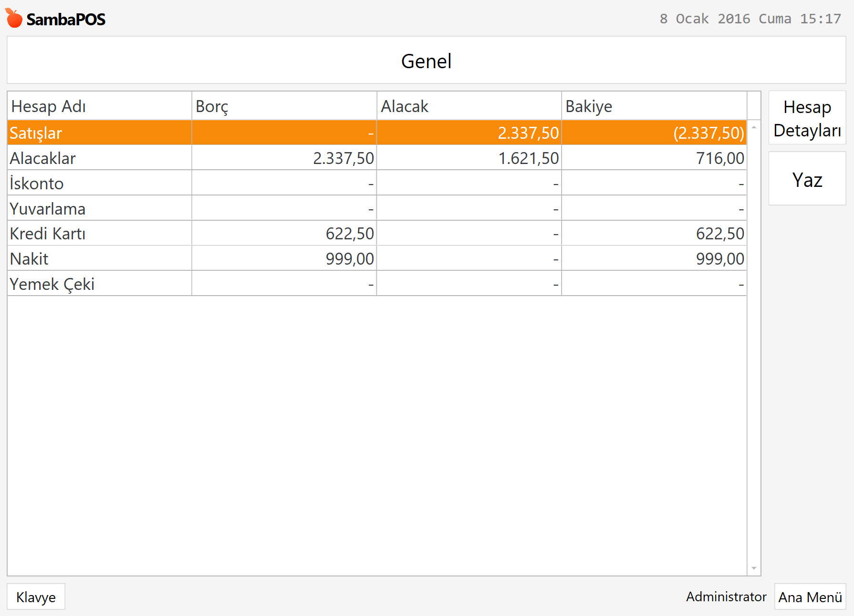The width and height of the screenshot is (854, 616).
Task: Click the scroll down arrow of accounts list
Action: click(754, 568)
